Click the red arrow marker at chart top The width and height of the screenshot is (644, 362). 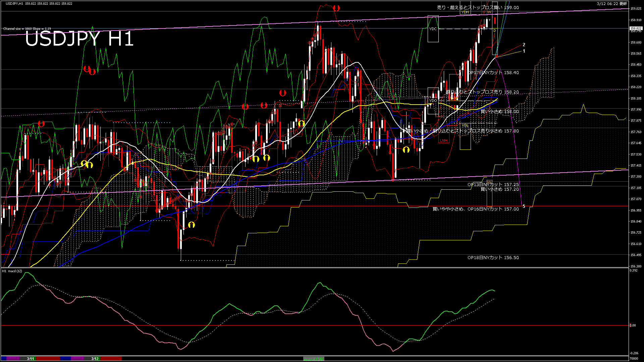(336, 8)
